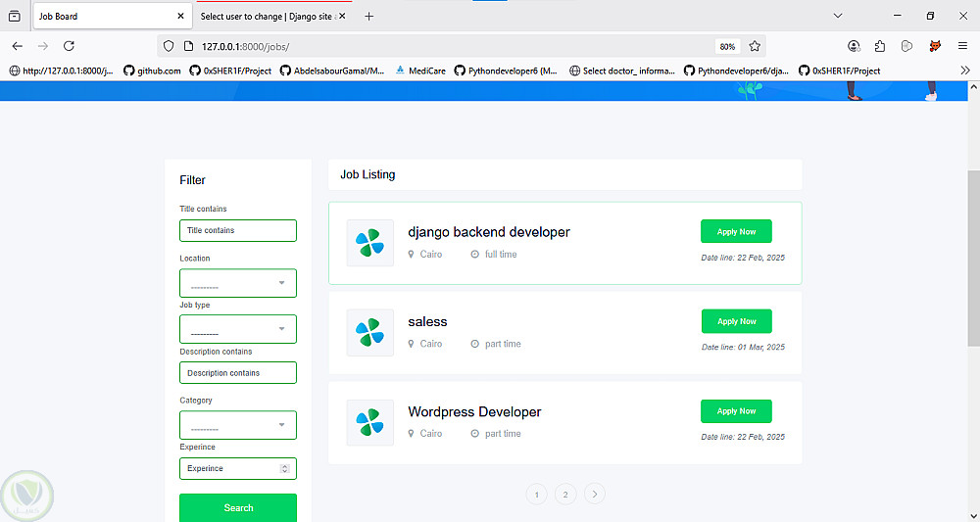Open the Firefox hamburger menu
The width and height of the screenshot is (980, 522).
click(x=962, y=46)
